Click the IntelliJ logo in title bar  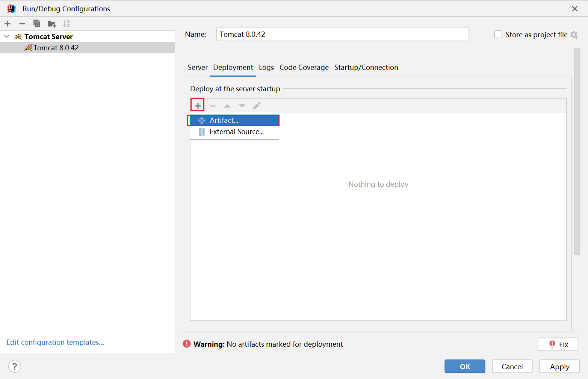tap(12, 8)
